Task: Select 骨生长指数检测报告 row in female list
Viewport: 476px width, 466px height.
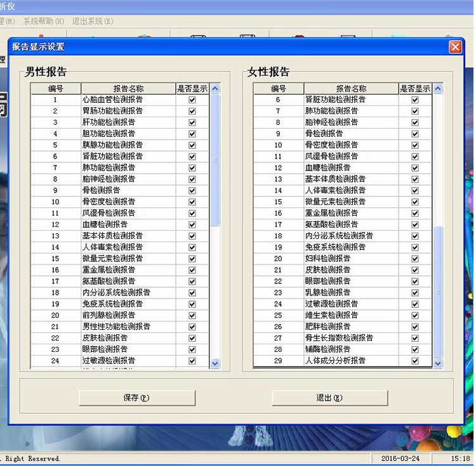Action: [339, 338]
